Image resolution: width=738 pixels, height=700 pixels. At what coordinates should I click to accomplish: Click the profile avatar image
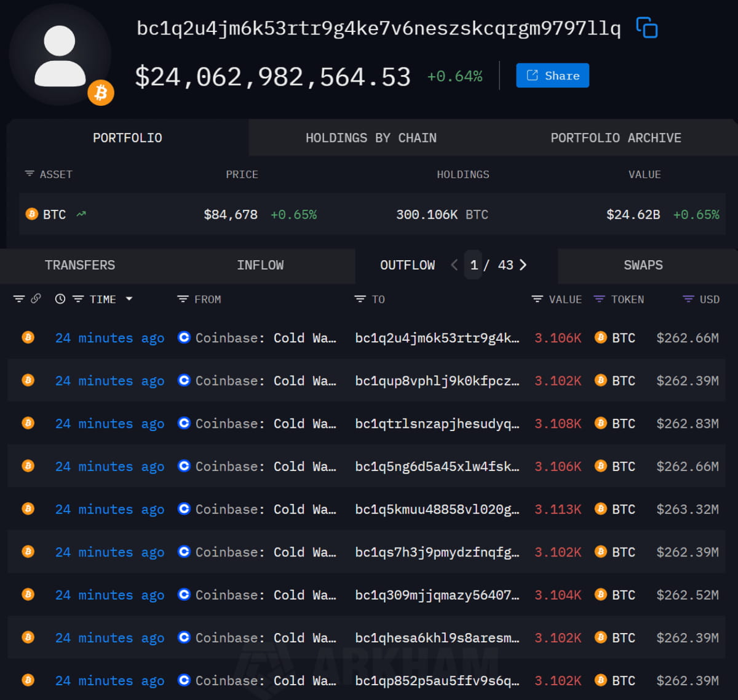pyautogui.click(x=60, y=55)
